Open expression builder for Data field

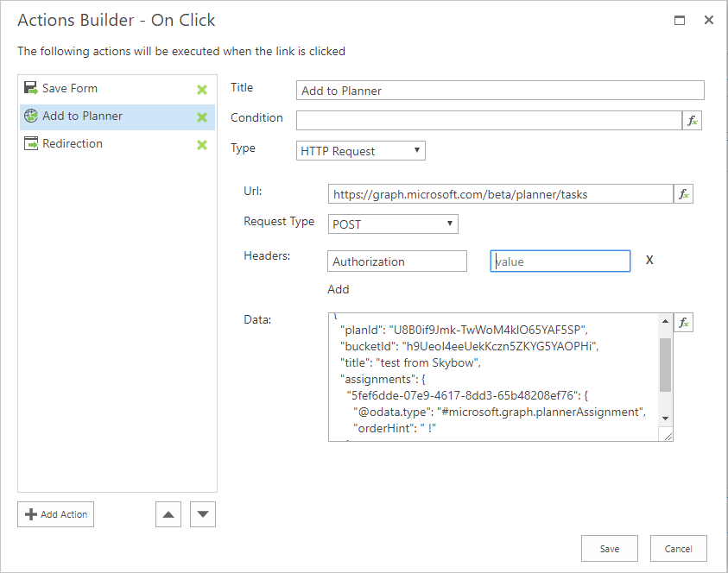coord(683,323)
